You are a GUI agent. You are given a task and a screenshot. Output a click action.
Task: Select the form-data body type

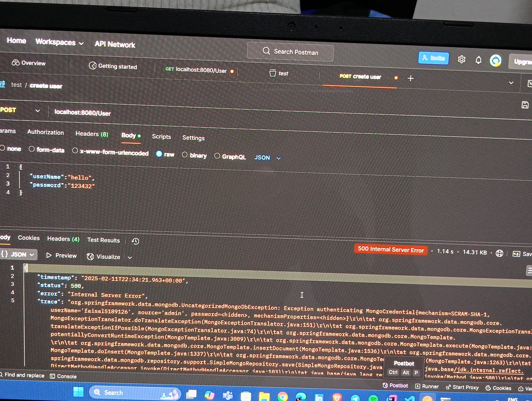click(x=47, y=150)
